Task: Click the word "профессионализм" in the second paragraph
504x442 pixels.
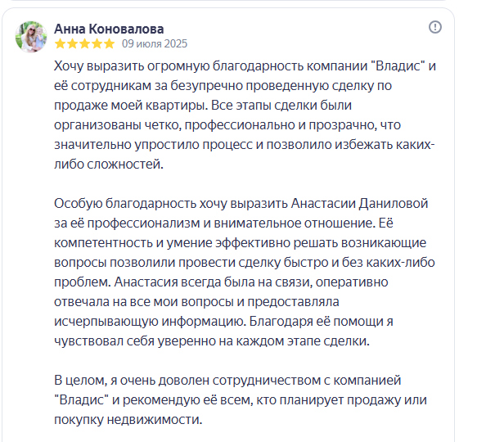Action: pyautogui.click(x=144, y=223)
